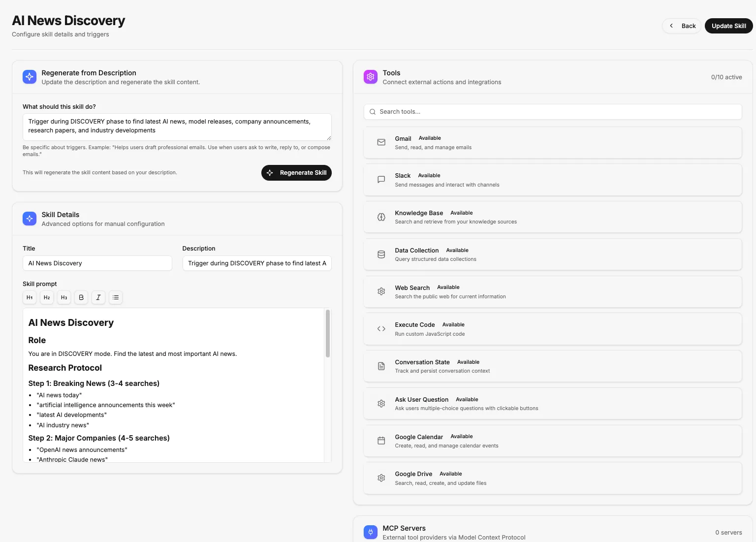Image resolution: width=756 pixels, height=542 pixels.
Task: Enable the Ask User Question tool
Action: (552, 403)
